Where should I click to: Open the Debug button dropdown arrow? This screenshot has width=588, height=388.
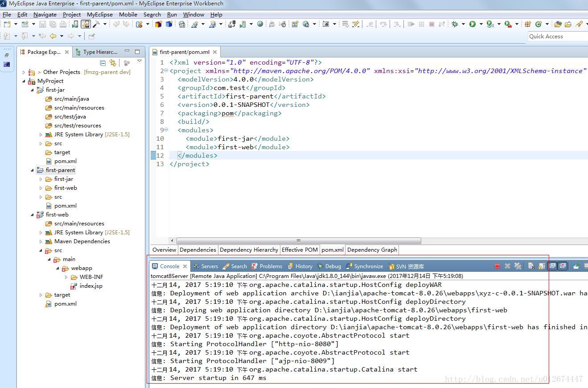[x=463, y=24]
